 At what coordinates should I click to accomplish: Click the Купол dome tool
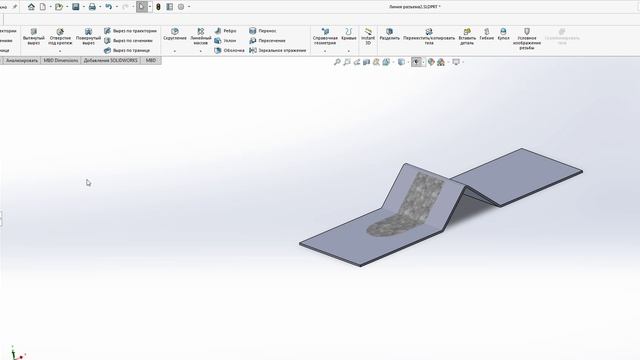click(503, 34)
